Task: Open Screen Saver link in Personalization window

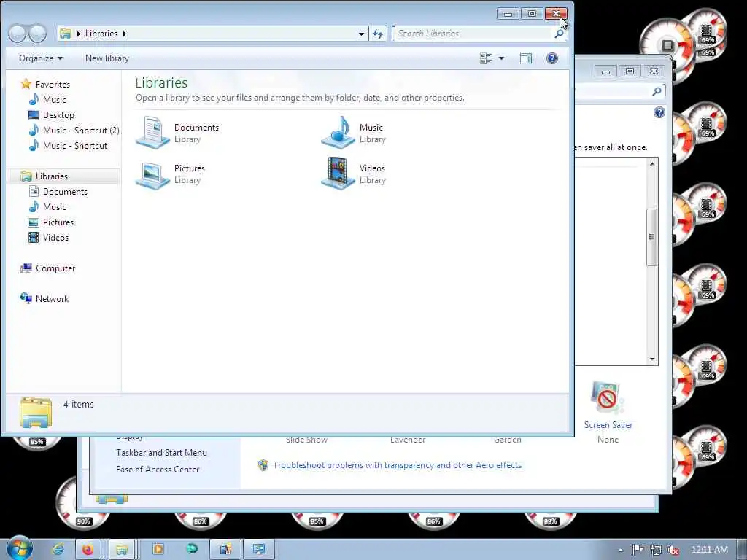Action: pos(608,425)
